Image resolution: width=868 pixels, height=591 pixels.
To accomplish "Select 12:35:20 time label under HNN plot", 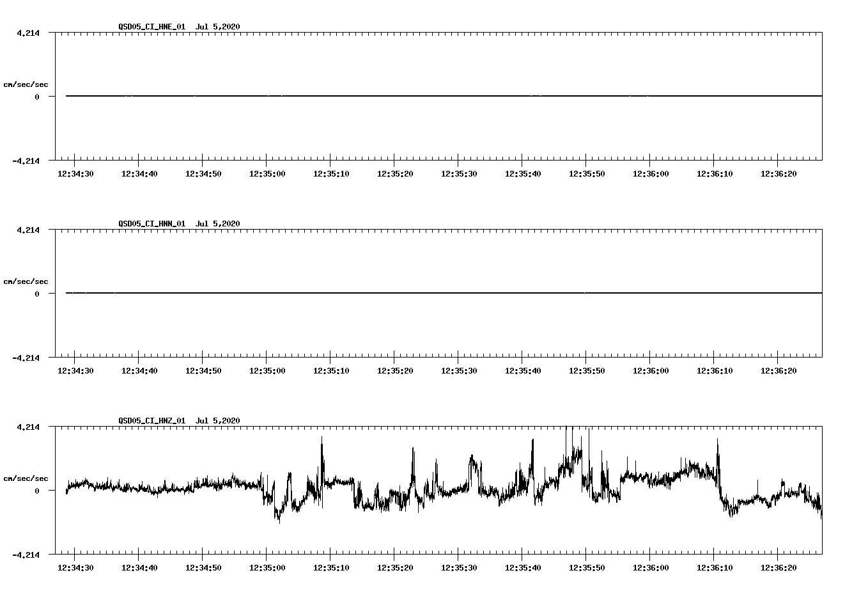I will coord(395,371).
